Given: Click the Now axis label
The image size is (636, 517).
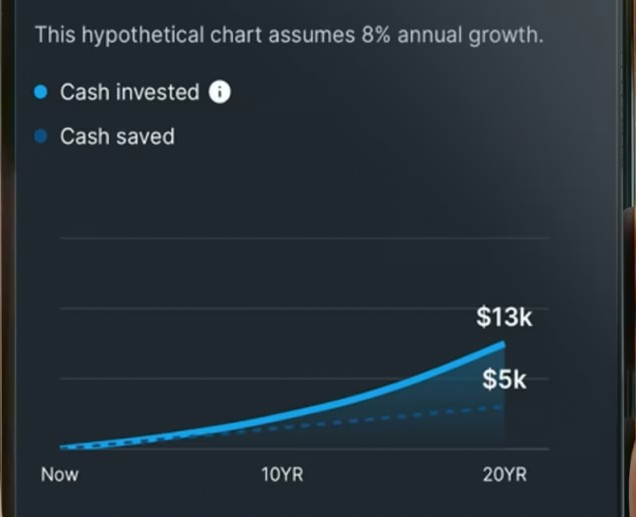Looking at the screenshot, I should (x=60, y=475).
